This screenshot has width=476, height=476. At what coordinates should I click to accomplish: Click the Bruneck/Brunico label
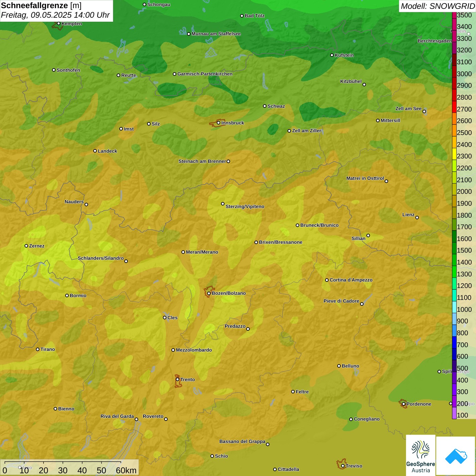pos(319,225)
